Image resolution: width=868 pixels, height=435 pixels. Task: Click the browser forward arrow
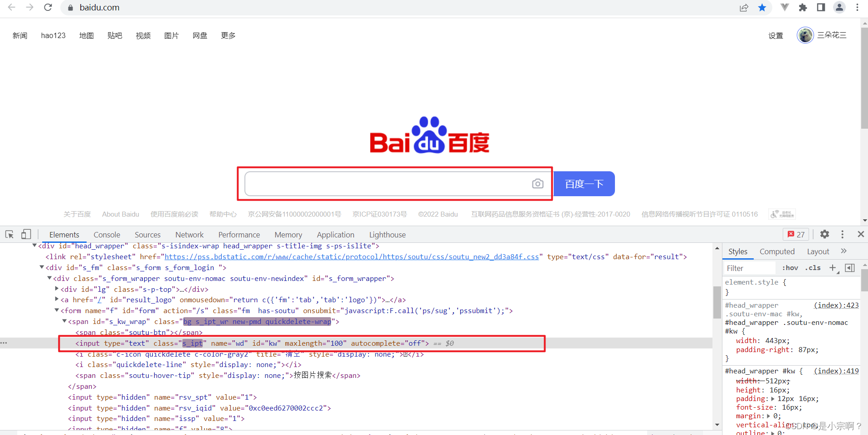coord(29,7)
